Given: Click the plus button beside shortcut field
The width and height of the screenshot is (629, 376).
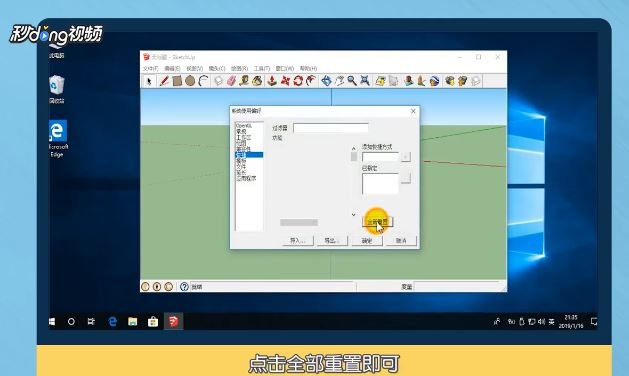Looking at the screenshot, I should [x=406, y=156].
